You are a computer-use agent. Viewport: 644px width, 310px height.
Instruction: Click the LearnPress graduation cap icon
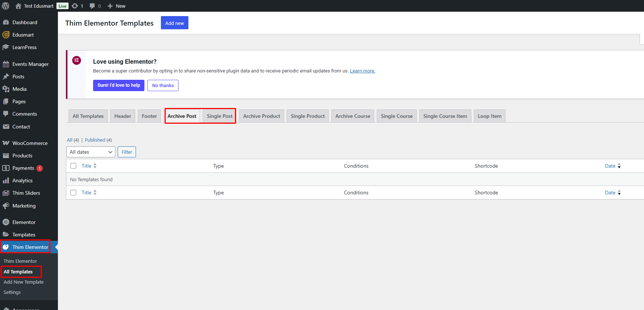[x=6, y=47]
